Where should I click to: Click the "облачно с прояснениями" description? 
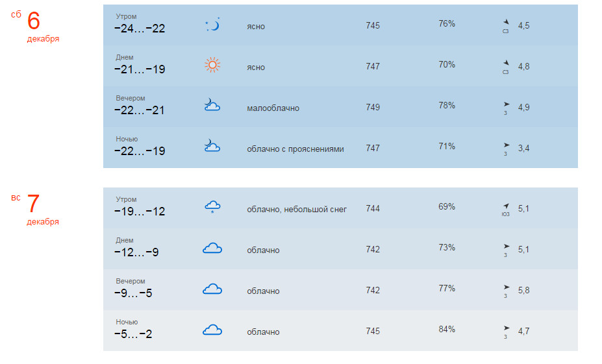click(x=295, y=149)
